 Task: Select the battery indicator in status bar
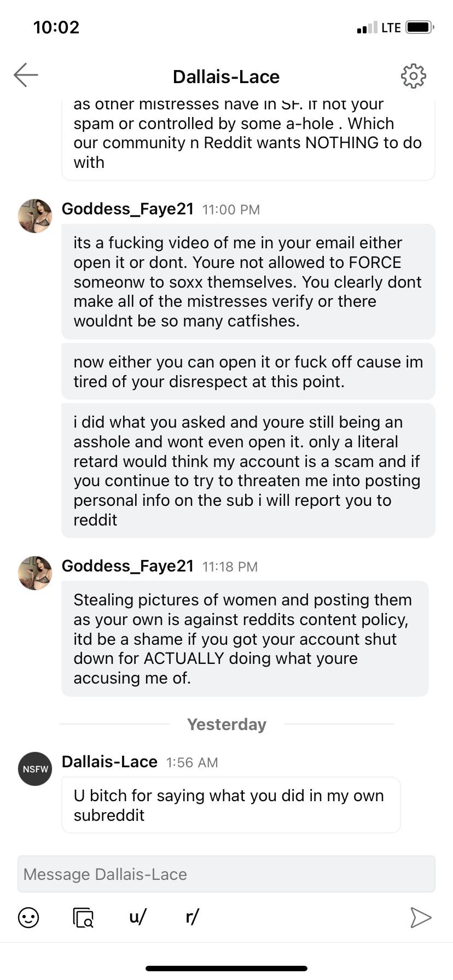[420, 27]
